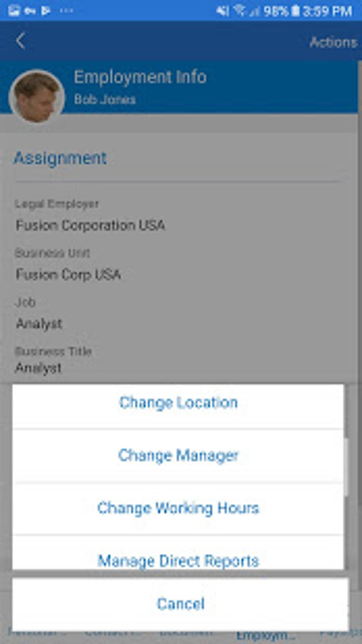Choose Change Manager option
This screenshot has height=644, width=362.
coord(178,455)
